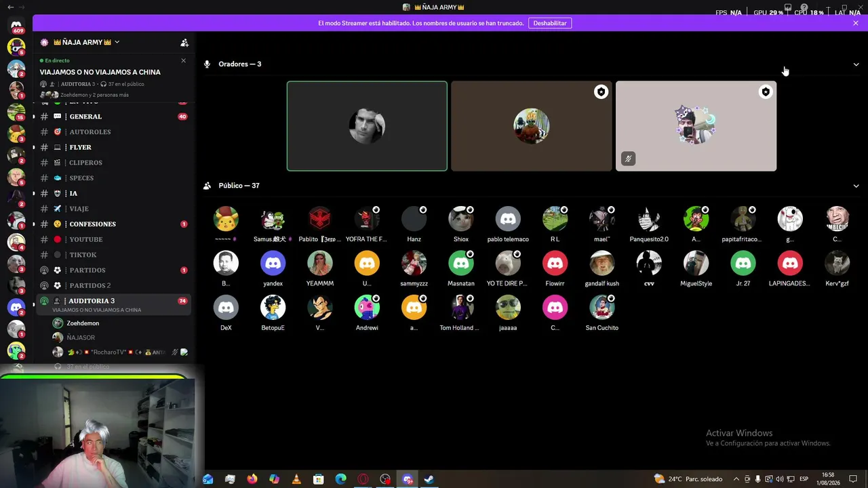Screen dimensions: 868x488
Task: Open Discord home direct messages icon
Action: (16, 24)
